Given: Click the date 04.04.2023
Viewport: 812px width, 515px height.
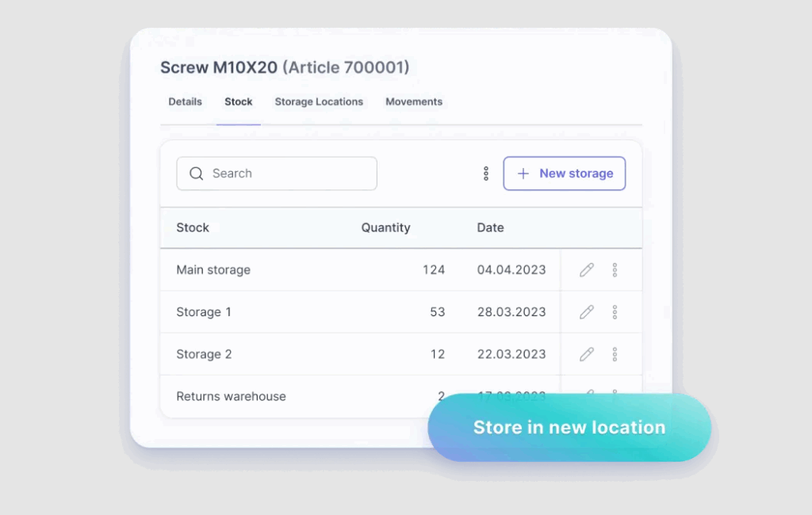Looking at the screenshot, I should 511,269.
